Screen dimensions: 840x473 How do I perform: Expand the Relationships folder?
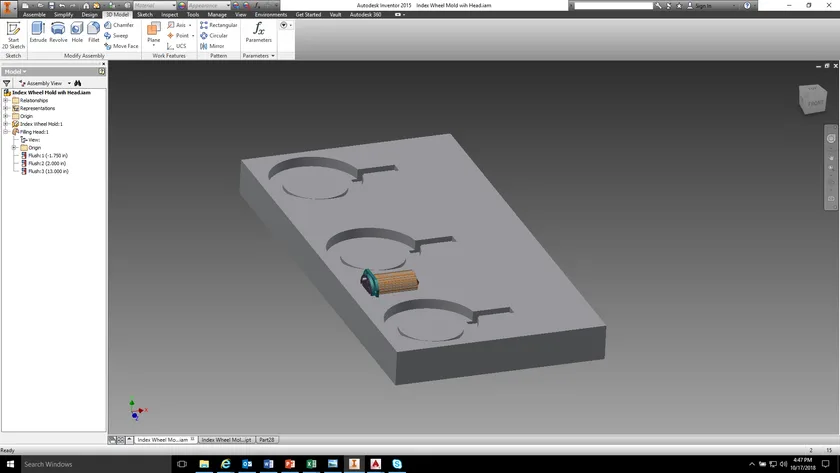[x=6, y=100]
